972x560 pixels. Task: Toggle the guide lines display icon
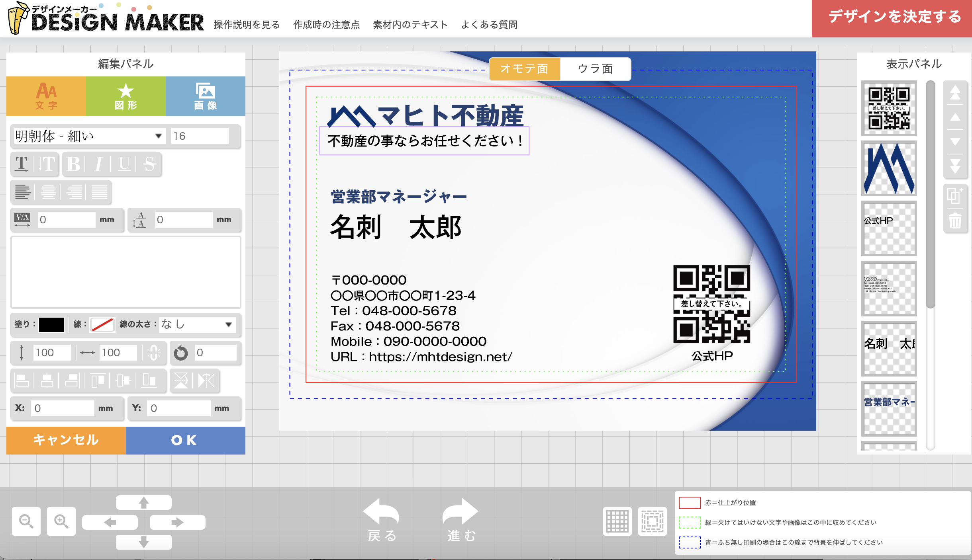(653, 521)
